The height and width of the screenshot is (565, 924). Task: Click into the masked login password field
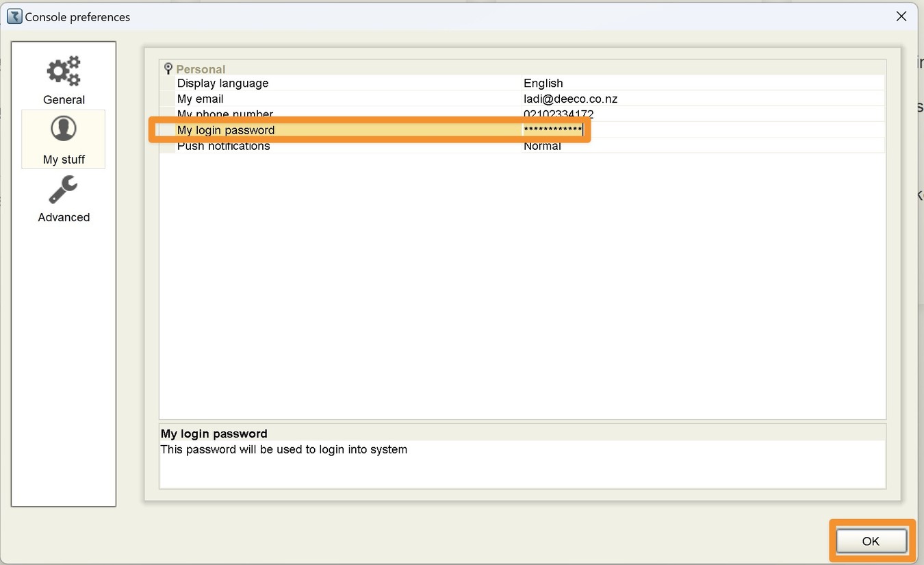tap(553, 130)
